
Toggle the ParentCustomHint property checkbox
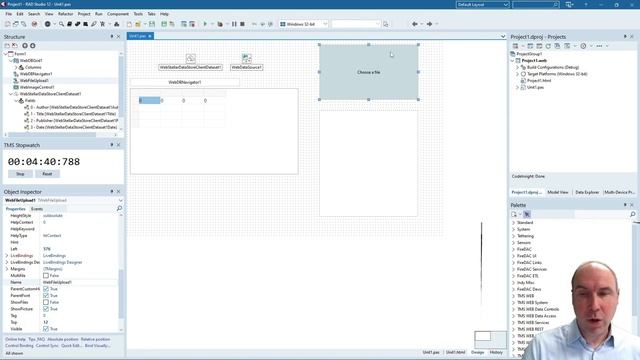[46, 289]
